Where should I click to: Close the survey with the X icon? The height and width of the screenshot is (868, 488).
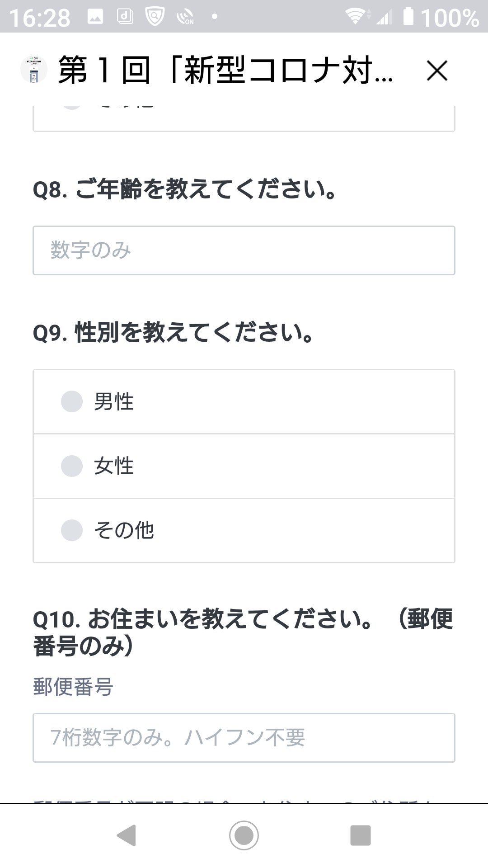click(x=436, y=71)
